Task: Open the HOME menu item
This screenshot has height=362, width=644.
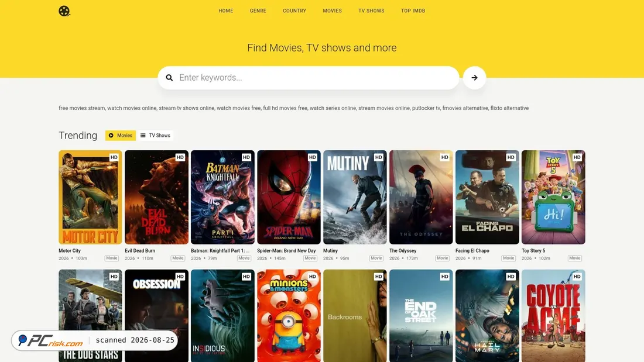Action: tap(226, 11)
